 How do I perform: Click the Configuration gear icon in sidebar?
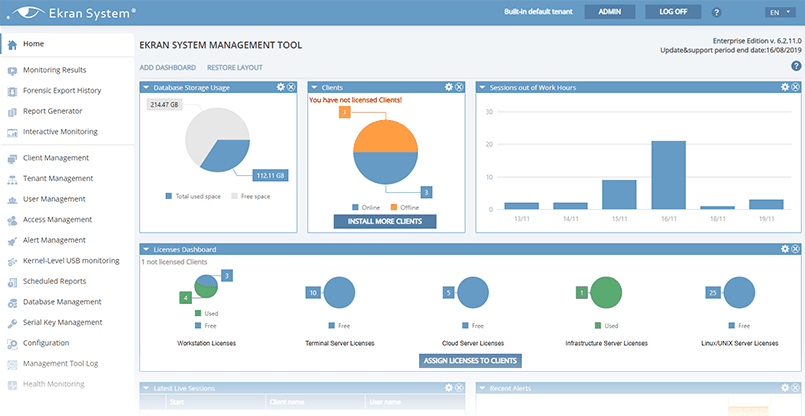(x=13, y=344)
